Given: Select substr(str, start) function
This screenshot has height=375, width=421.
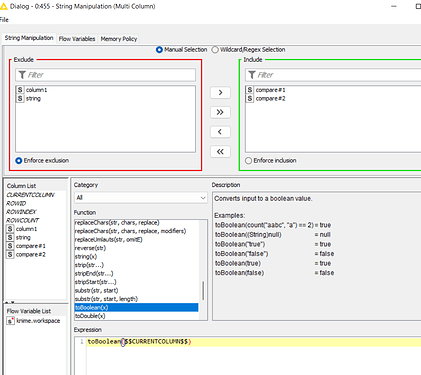Looking at the screenshot, I should (96, 291).
